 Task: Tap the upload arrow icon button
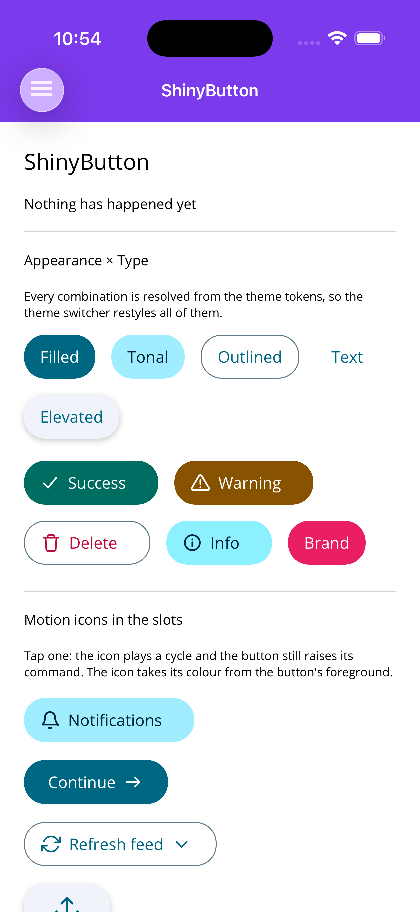point(67,899)
